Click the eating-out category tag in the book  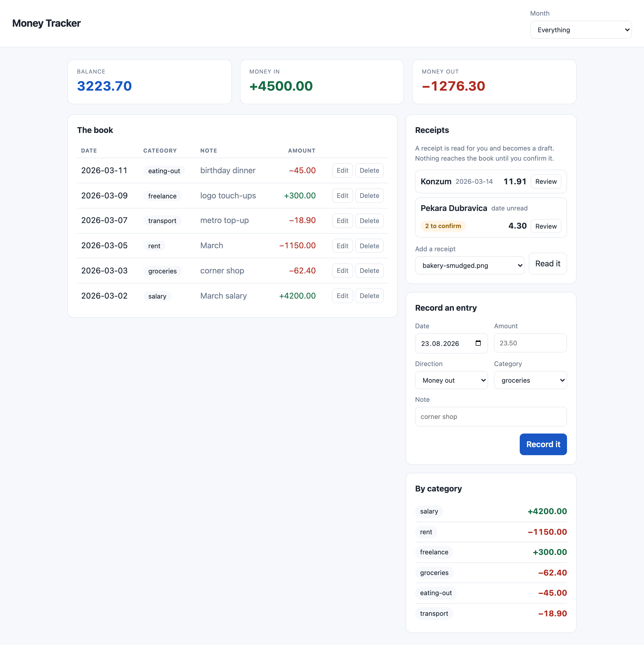[164, 171]
